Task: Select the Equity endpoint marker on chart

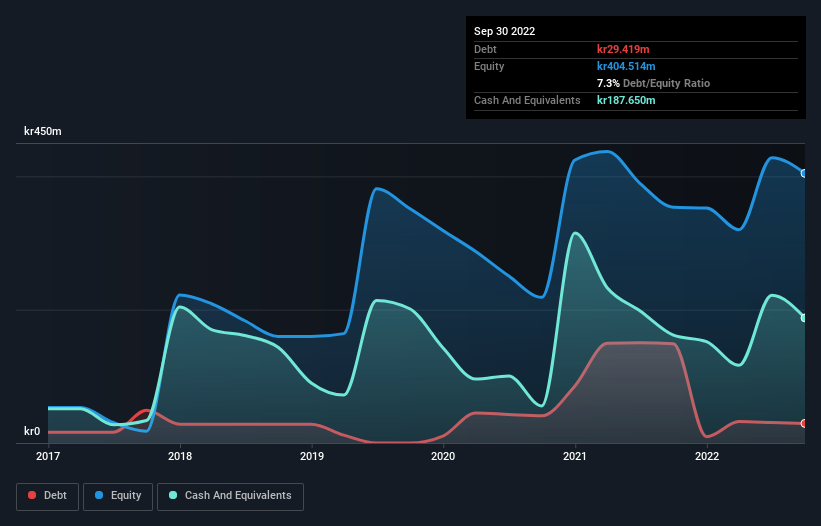Action: click(804, 173)
